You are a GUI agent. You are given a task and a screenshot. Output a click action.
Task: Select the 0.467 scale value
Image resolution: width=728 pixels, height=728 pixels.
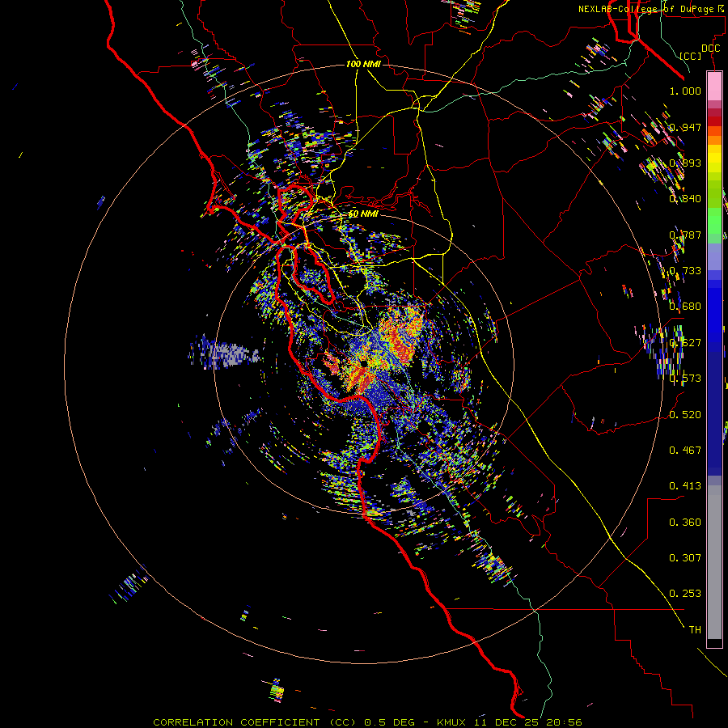coord(685,451)
